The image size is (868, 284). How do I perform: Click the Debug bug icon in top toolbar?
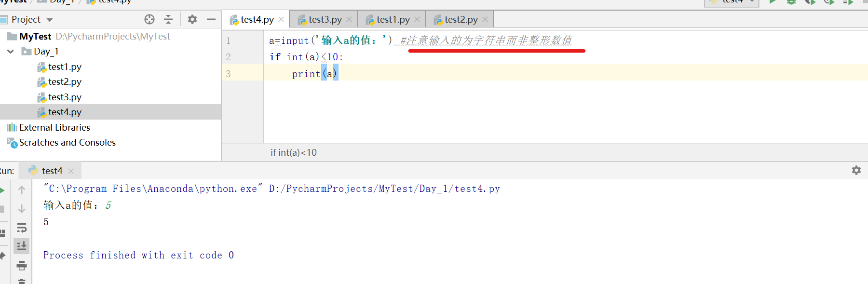[x=791, y=1]
